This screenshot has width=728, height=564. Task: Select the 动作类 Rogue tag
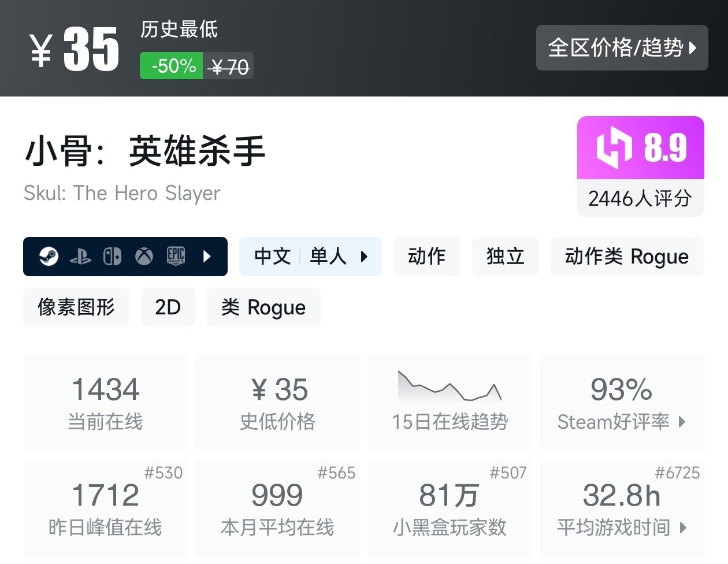[x=627, y=257]
